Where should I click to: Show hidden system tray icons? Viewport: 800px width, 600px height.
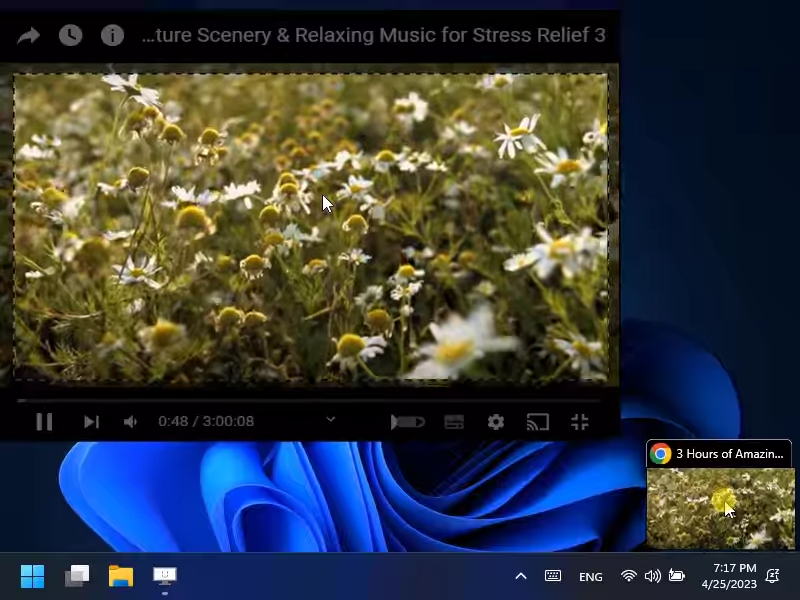point(520,577)
